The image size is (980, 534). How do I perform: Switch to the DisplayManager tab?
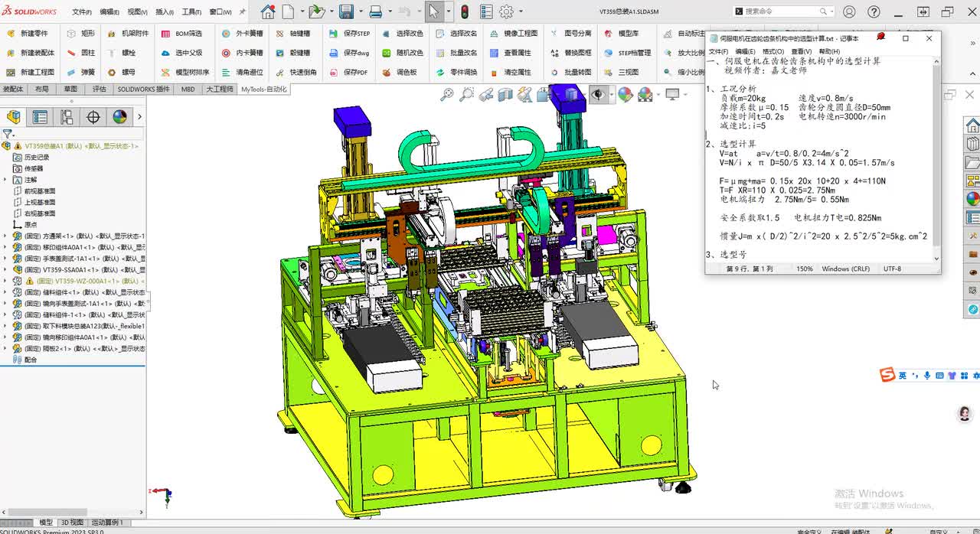[119, 117]
